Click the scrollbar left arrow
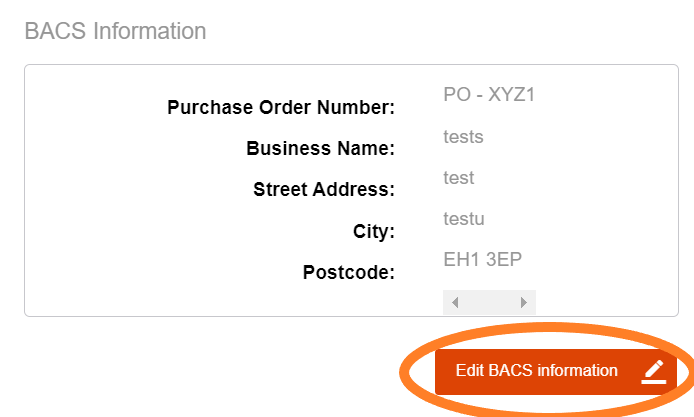 pos(455,302)
